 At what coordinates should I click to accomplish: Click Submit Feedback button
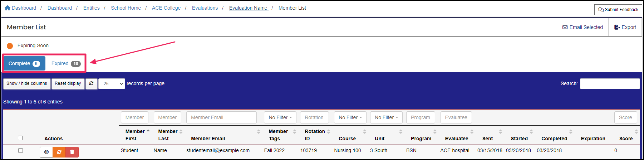click(x=618, y=10)
